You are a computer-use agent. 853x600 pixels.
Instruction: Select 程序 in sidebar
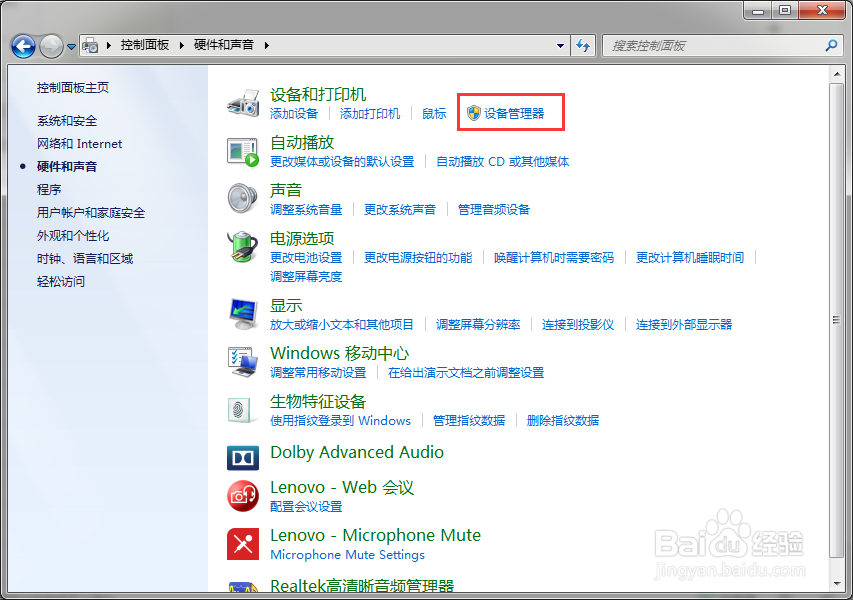click(x=49, y=189)
